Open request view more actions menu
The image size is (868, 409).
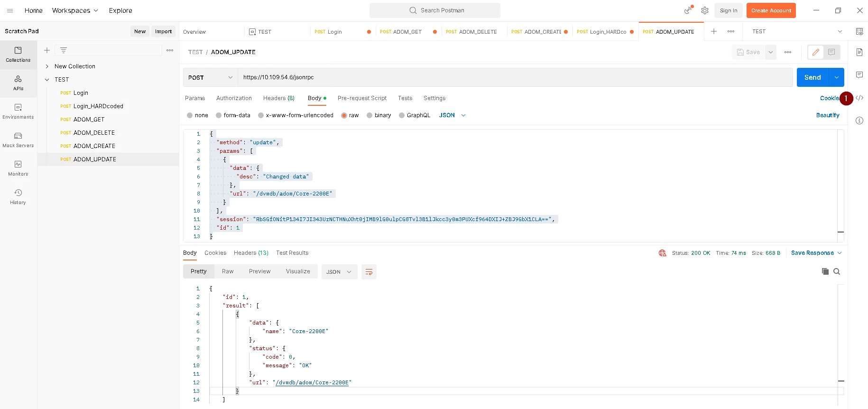point(788,52)
